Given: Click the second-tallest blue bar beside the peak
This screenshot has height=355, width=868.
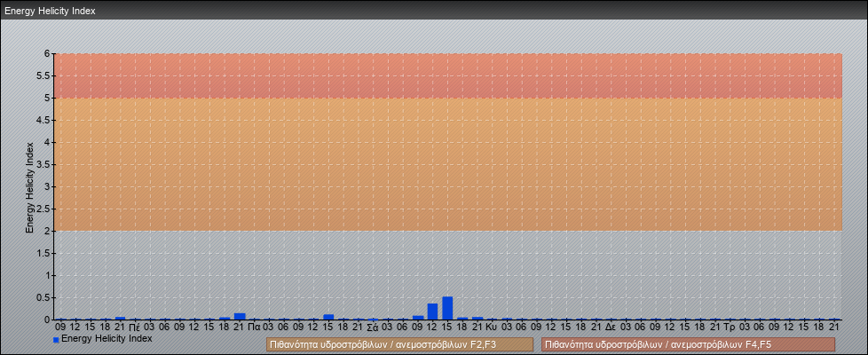Looking at the screenshot, I should [432, 312].
